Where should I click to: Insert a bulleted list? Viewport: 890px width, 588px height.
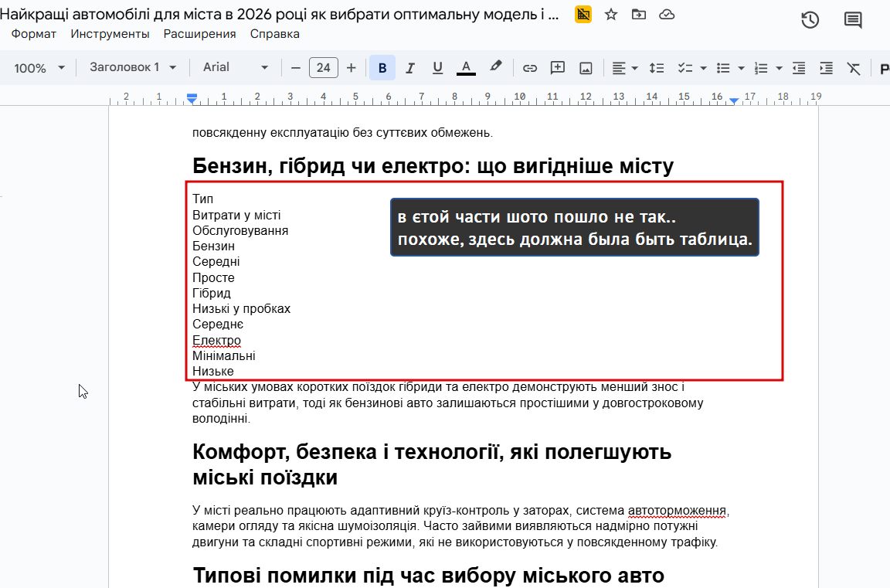point(723,68)
